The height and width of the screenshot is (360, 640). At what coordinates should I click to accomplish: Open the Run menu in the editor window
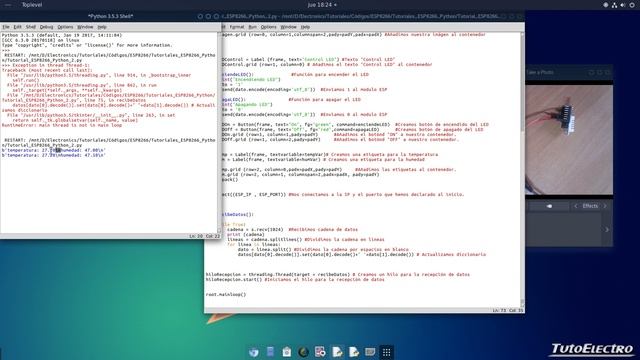click(252, 27)
